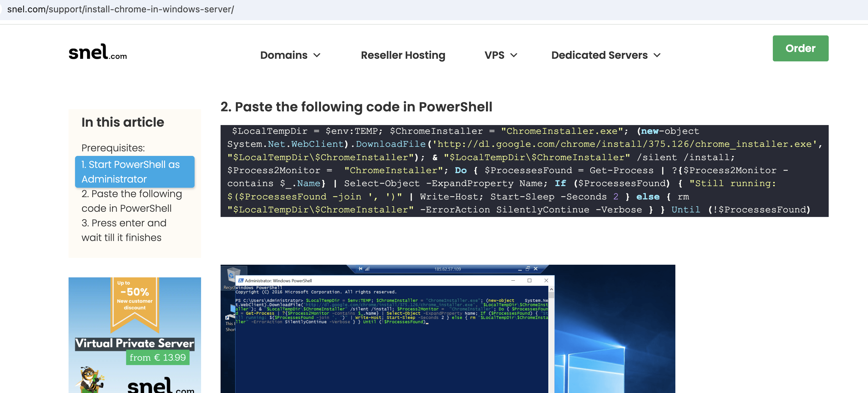This screenshot has height=393, width=868.
Task: Click the 'from € 13.99' price label
Action: click(158, 357)
